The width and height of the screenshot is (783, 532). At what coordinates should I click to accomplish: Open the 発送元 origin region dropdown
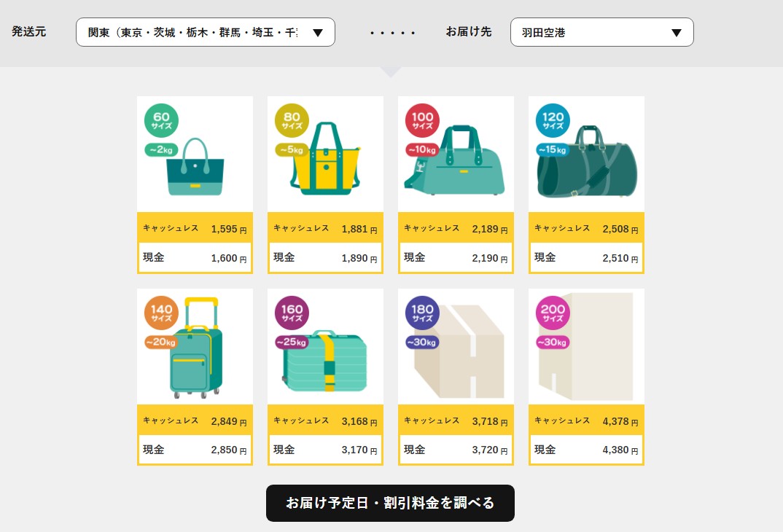[205, 33]
